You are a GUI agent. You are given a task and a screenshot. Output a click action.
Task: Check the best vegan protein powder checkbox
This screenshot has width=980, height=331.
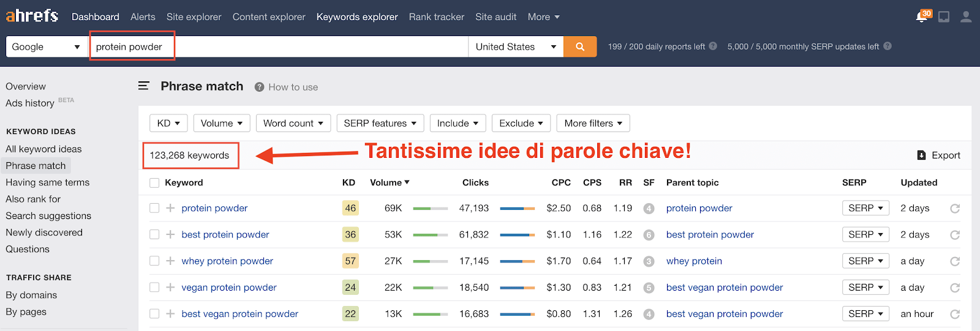(154, 313)
